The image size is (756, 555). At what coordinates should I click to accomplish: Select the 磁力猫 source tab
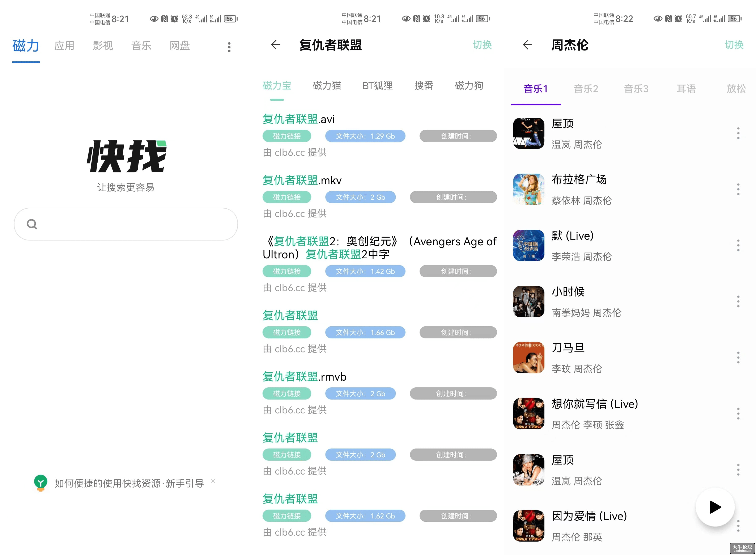327,86
